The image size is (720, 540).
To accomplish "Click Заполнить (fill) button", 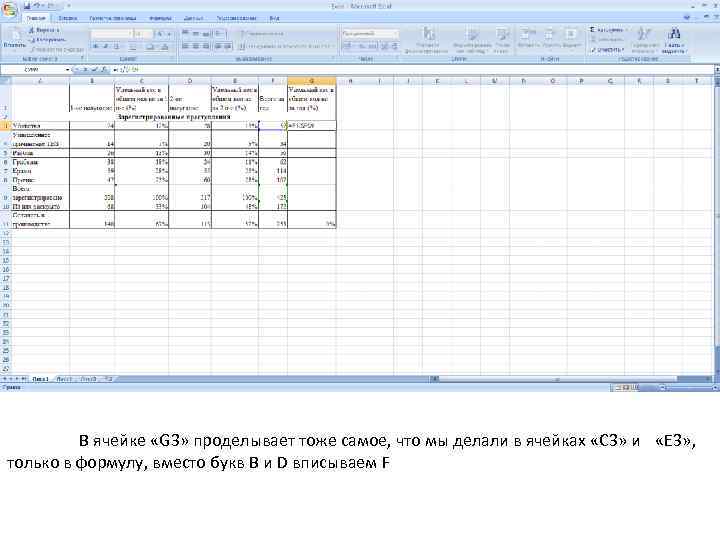I will pyautogui.click(x=607, y=39).
